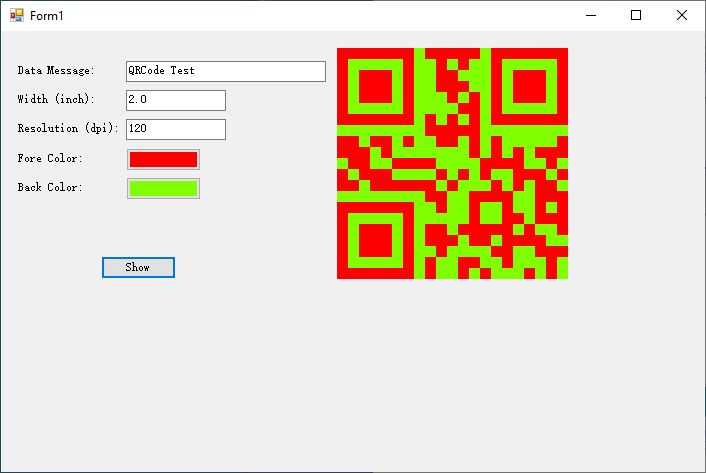706x473 pixels.
Task: Close the Form1 window
Action: (x=682, y=15)
